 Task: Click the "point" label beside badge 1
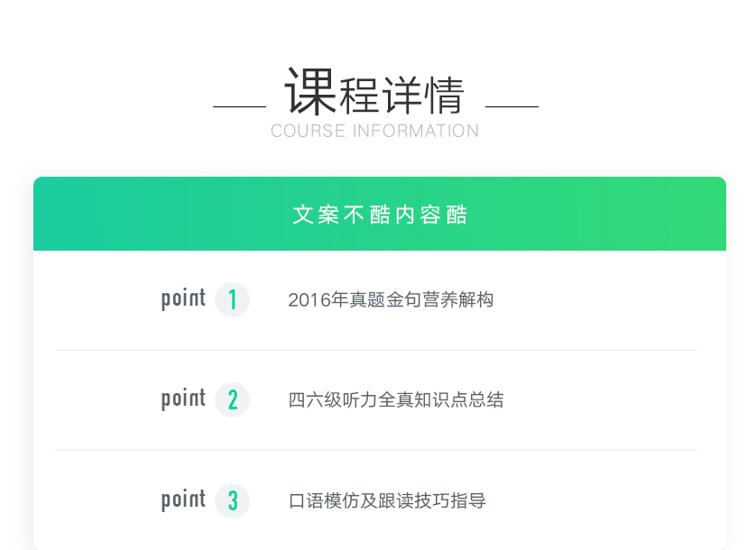(183, 299)
